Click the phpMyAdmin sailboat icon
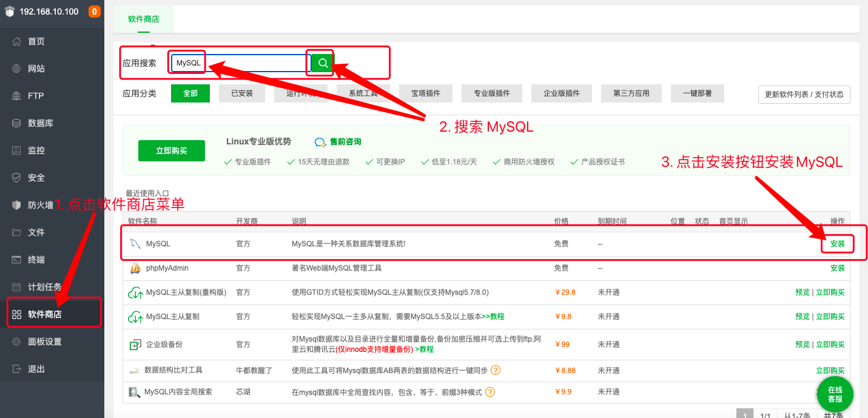868x418 pixels. pyautogui.click(x=135, y=268)
